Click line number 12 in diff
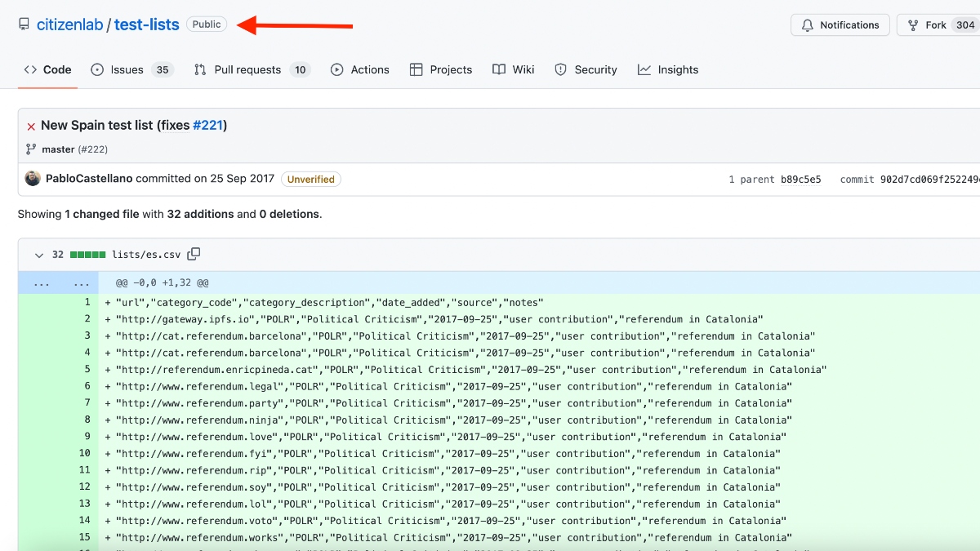Viewport: 980px width, 551px height. pos(85,487)
